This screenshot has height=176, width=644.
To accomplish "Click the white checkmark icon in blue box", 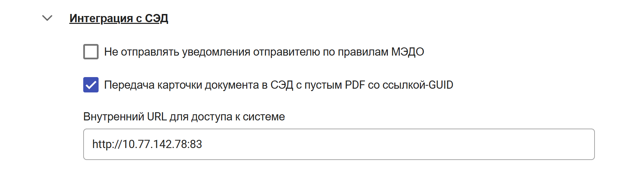I will click(91, 85).
